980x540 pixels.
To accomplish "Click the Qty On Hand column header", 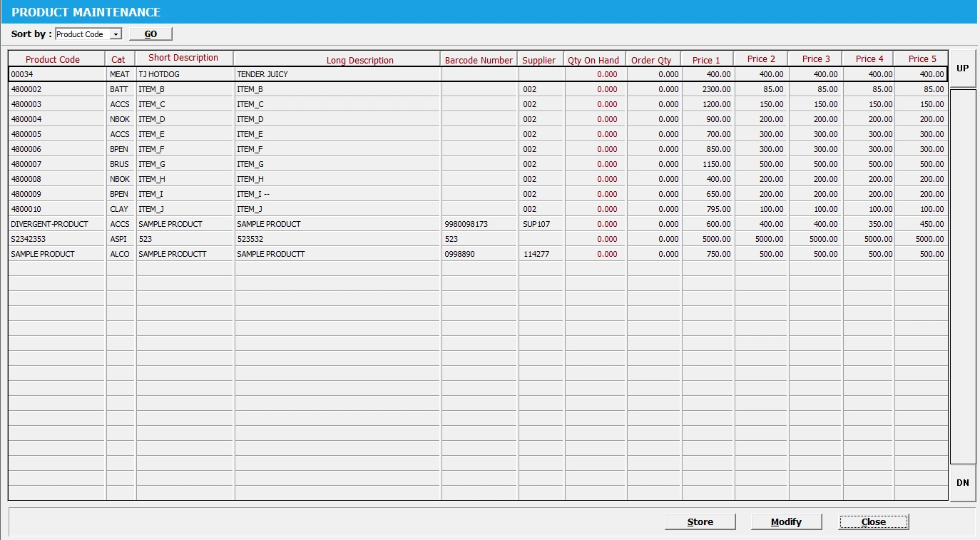I will coord(595,60).
